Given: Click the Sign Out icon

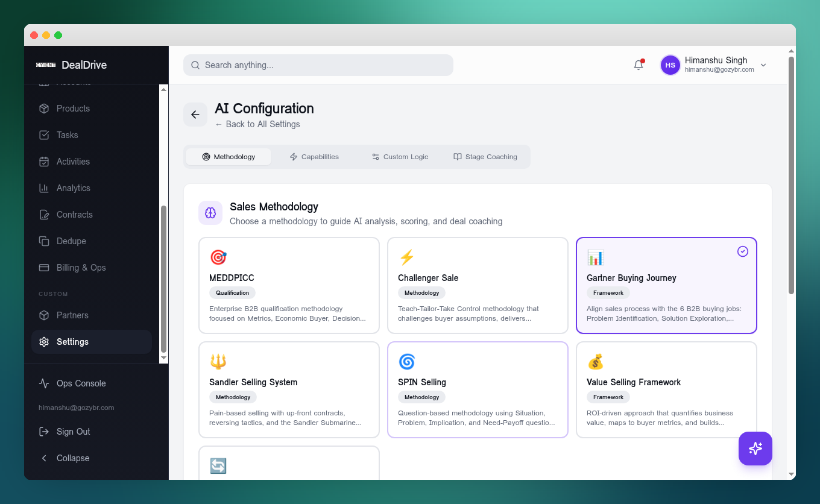Looking at the screenshot, I should click(44, 432).
